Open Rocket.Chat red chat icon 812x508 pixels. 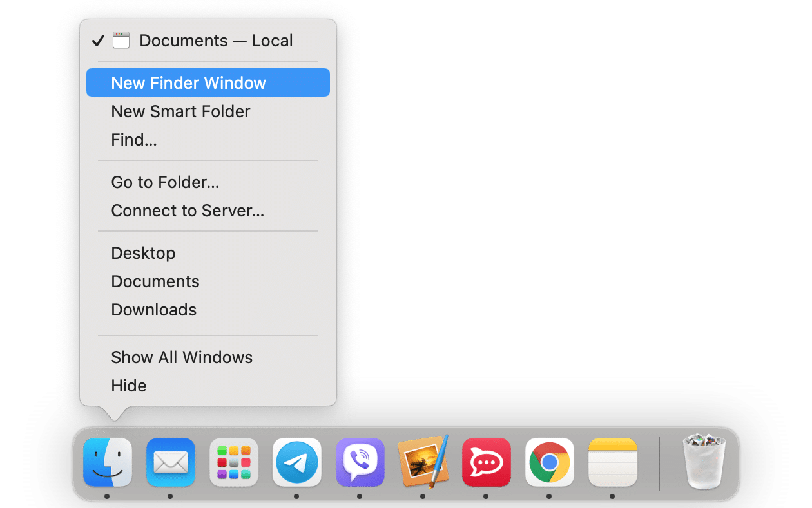click(487, 462)
